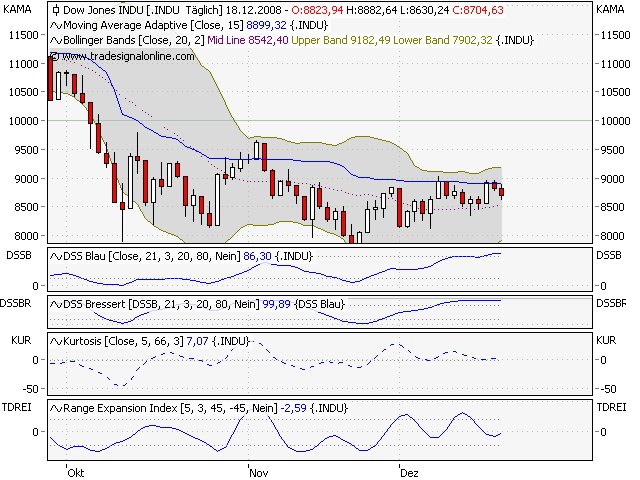Screen dimensions: 640x480
Task: Click the Range Expansion Index value -2,59
Action: click(x=293, y=408)
